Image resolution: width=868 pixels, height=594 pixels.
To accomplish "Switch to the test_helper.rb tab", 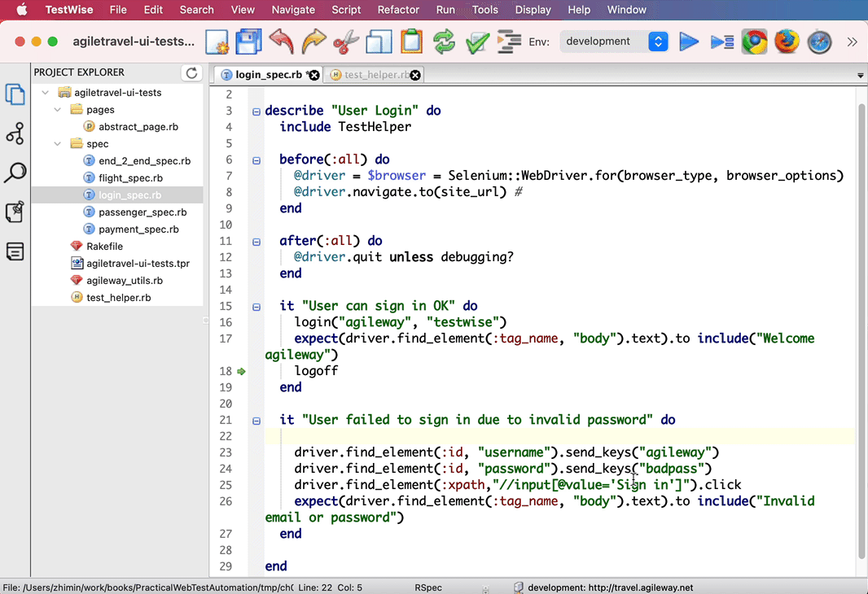I will pos(370,73).
